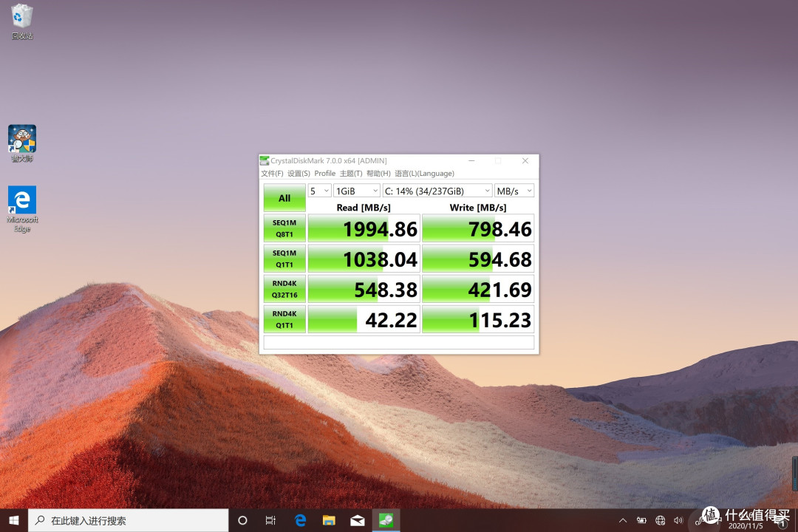Open the 语言(L)(Language) menu
Image resolution: width=798 pixels, height=532 pixels.
(424, 174)
